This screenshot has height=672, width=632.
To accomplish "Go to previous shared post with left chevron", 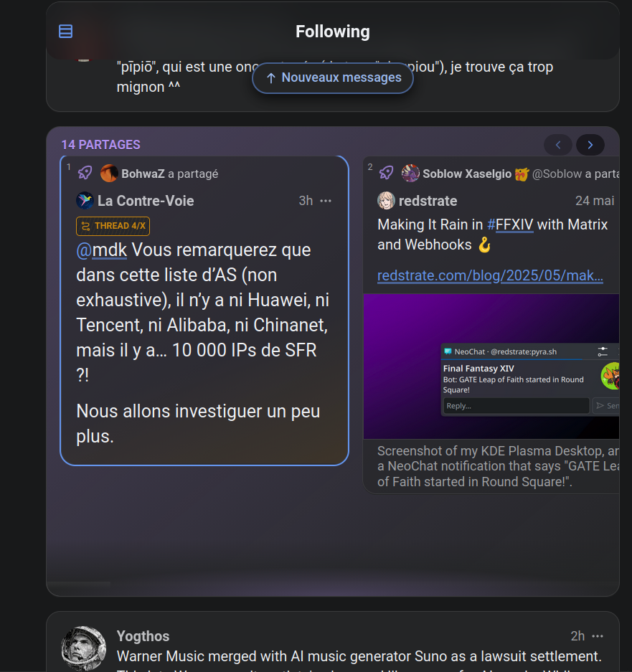I will pos(558,145).
